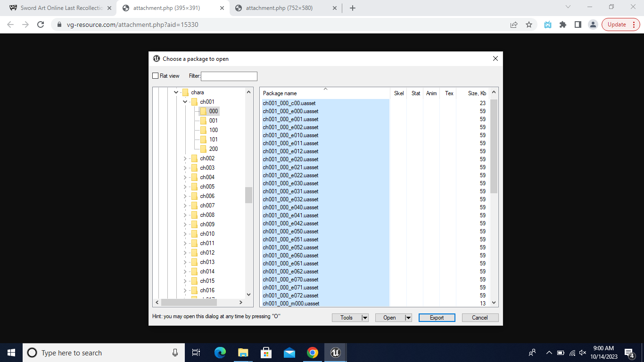Click the volume icon in the system tray
This screenshot has height=362, width=644.
(x=583, y=353)
